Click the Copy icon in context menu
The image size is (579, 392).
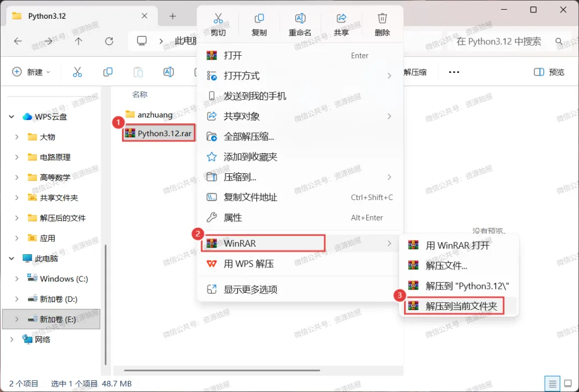[x=259, y=18]
